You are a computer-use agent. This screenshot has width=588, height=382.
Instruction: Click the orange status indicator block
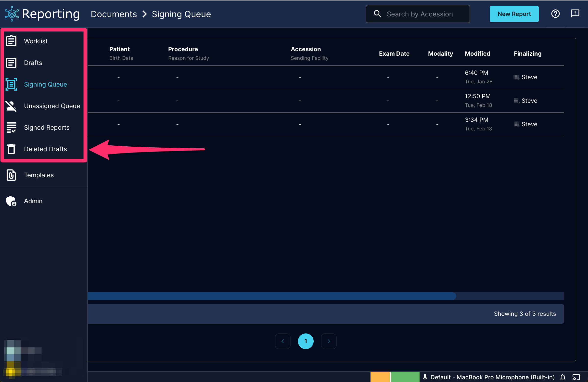click(x=380, y=377)
